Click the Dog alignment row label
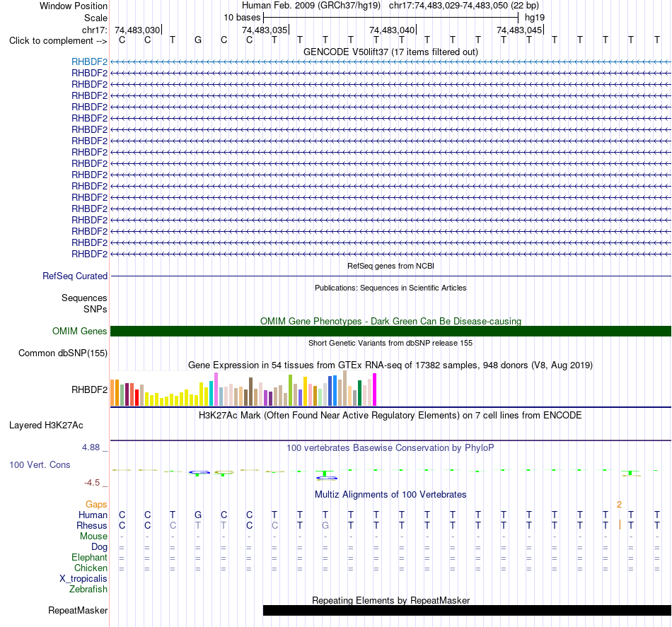Screen dimensions: 672x627 pyautogui.click(x=99, y=547)
